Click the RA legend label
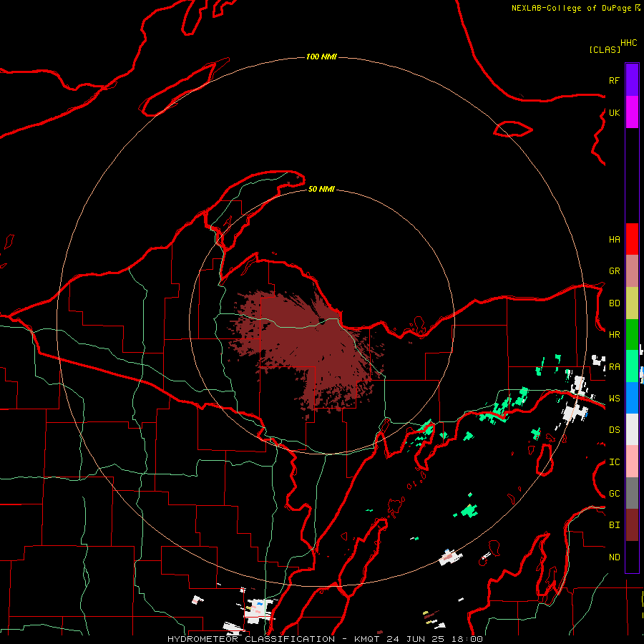This screenshot has height=644, width=644. tap(615, 367)
